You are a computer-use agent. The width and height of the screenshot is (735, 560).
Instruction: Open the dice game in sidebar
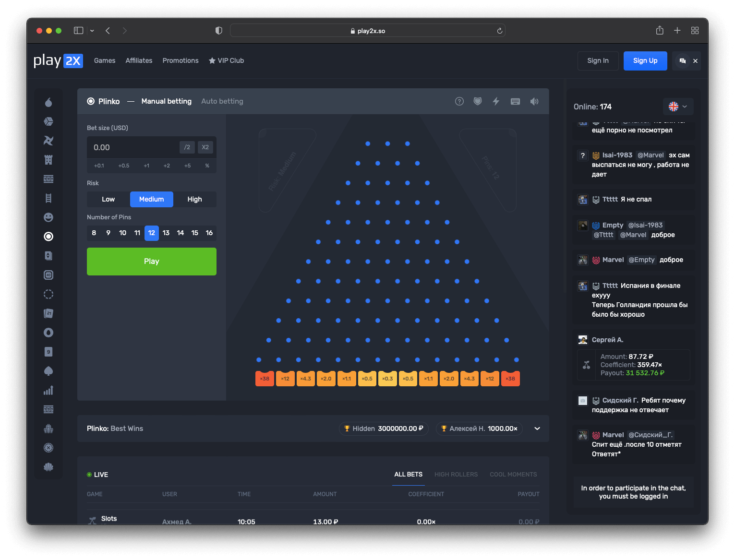pos(48,121)
